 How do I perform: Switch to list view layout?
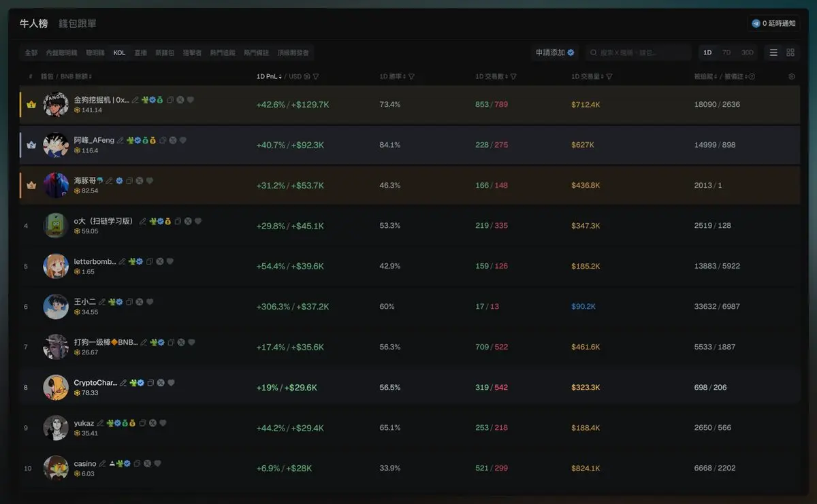[773, 52]
